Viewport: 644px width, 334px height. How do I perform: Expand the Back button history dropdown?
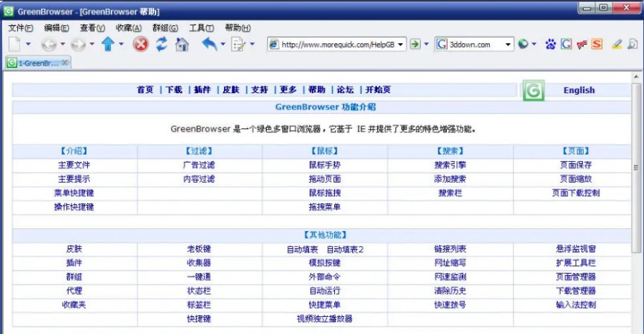(63, 45)
